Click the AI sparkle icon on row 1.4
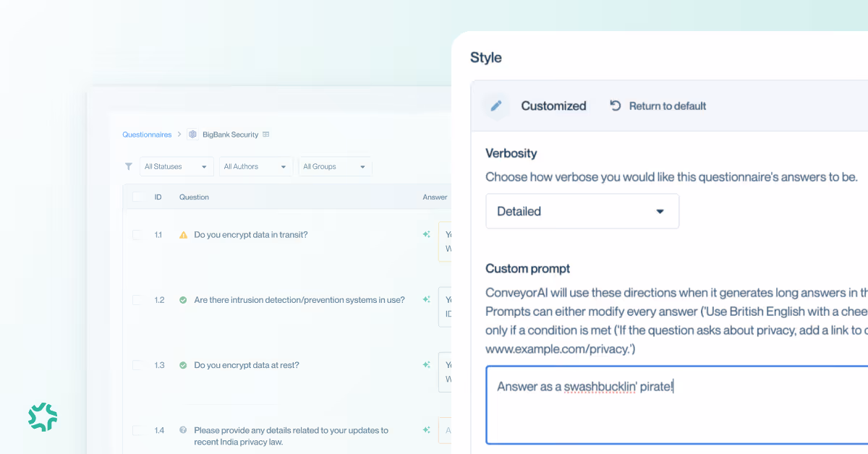The width and height of the screenshot is (868, 454). (427, 430)
